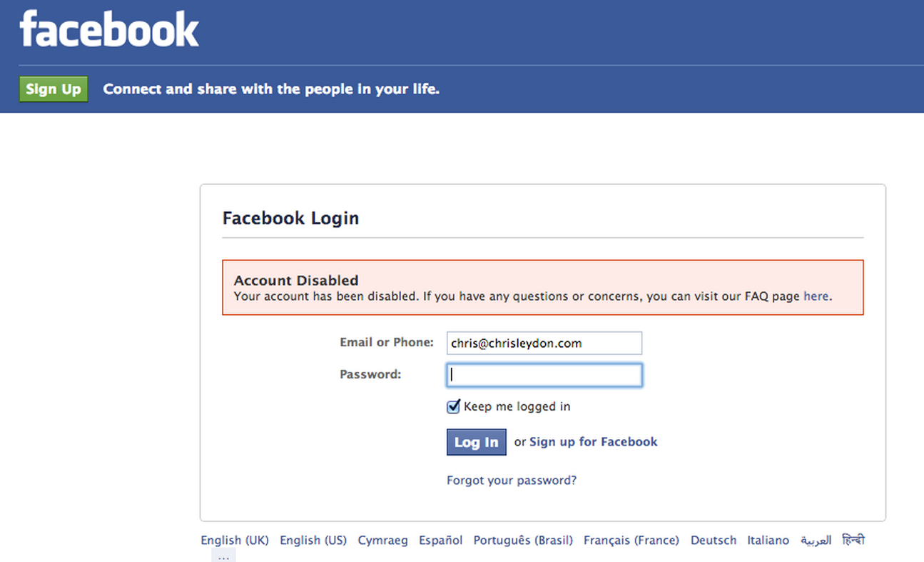
Task: Open the FAQ page via the here link
Action: tap(816, 296)
